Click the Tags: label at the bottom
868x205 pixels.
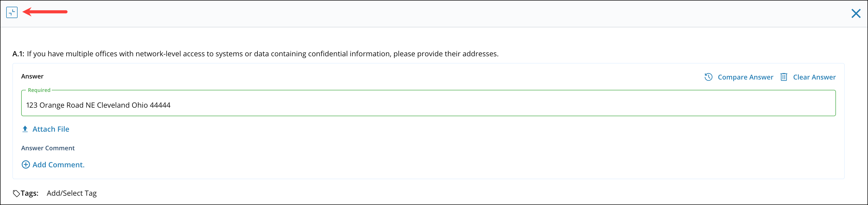(x=30, y=193)
